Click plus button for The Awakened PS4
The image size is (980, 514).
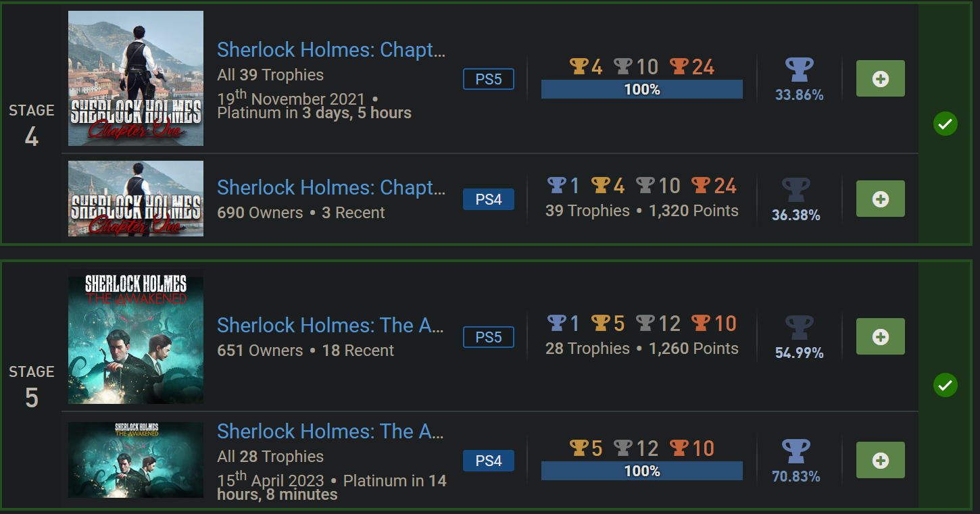880,460
